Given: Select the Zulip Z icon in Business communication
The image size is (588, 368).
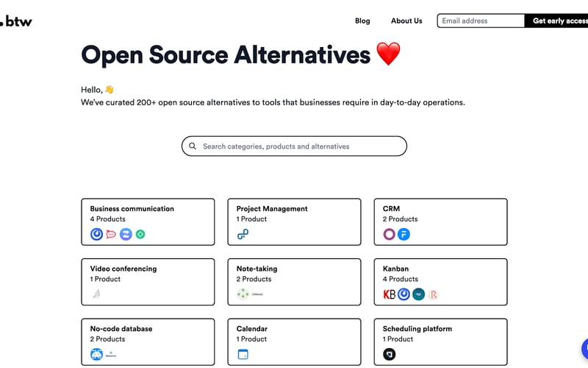Looking at the screenshot, I should [x=126, y=234].
